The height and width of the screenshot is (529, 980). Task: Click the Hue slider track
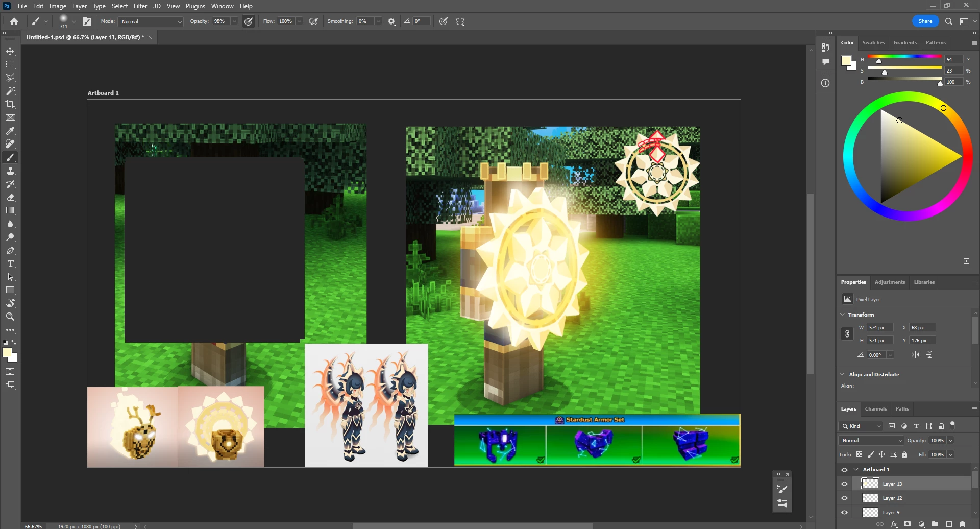(x=904, y=56)
